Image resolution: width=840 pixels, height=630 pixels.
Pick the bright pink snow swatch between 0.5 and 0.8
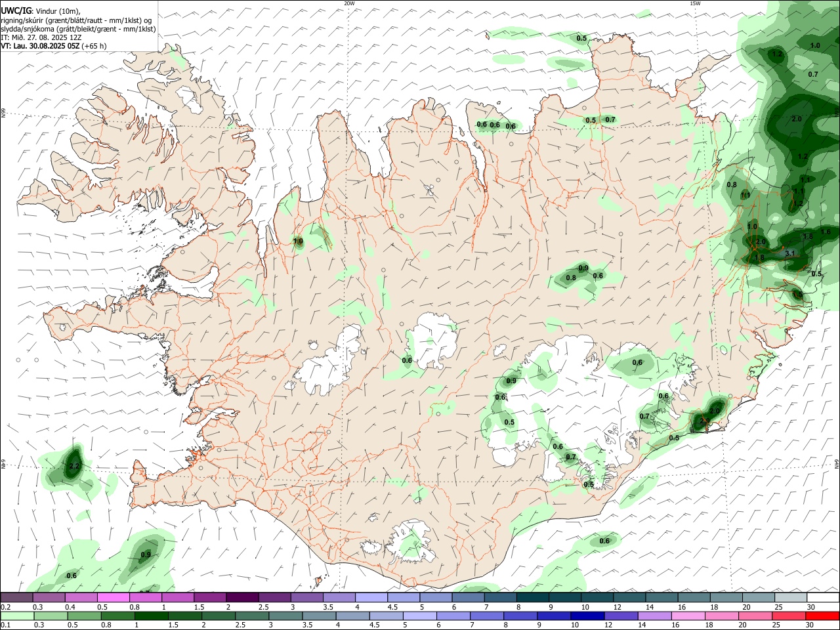(114, 597)
